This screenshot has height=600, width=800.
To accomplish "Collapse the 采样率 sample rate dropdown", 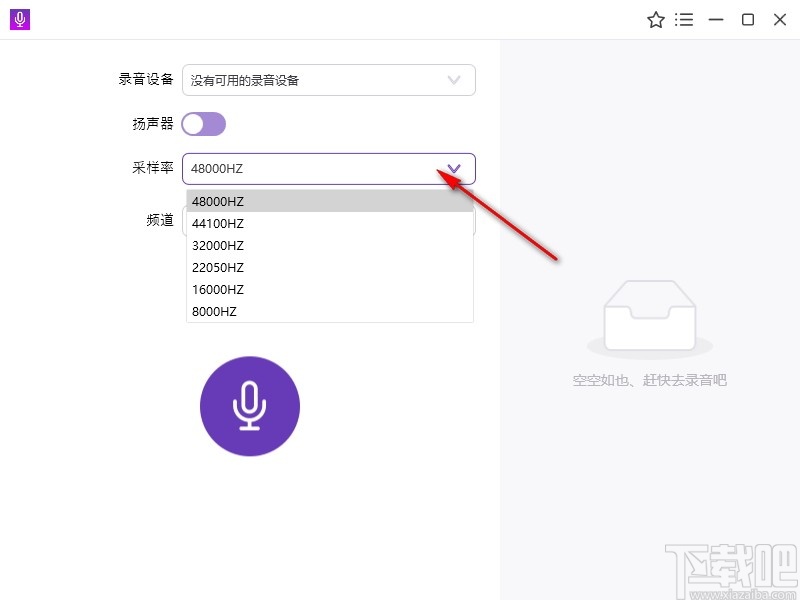I will click(x=454, y=168).
